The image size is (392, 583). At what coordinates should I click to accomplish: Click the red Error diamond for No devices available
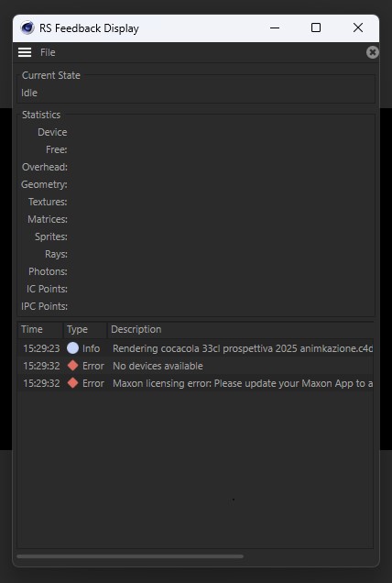tap(73, 366)
